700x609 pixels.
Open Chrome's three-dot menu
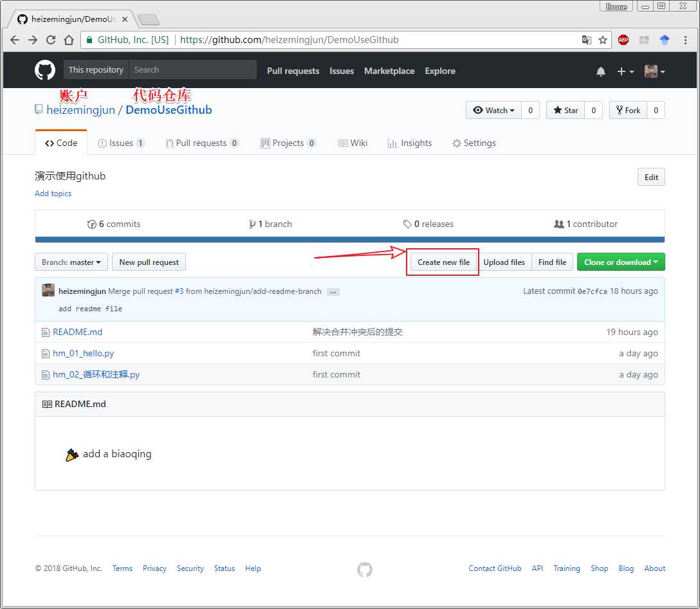pos(685,40)
